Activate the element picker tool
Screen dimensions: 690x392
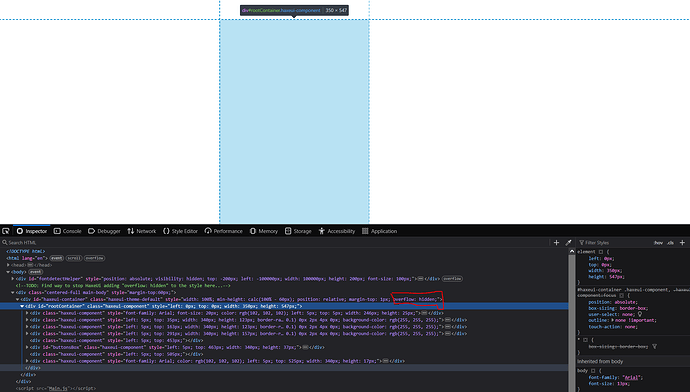(6, 231)
